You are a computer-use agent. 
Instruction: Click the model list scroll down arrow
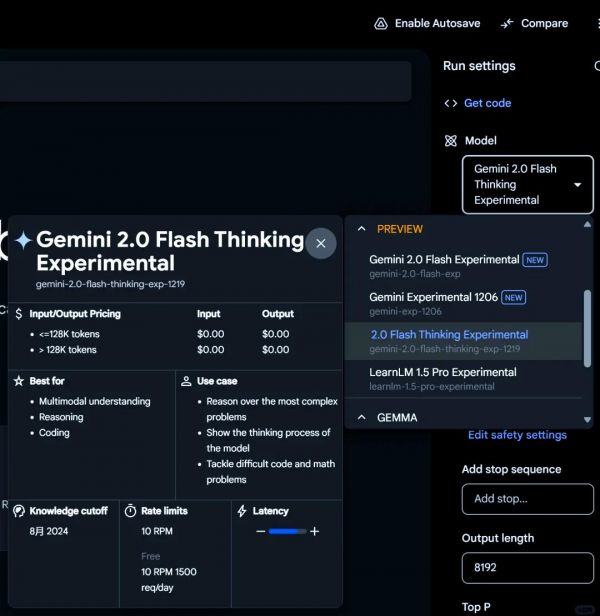pyautogui.click(x=587, y=420)
